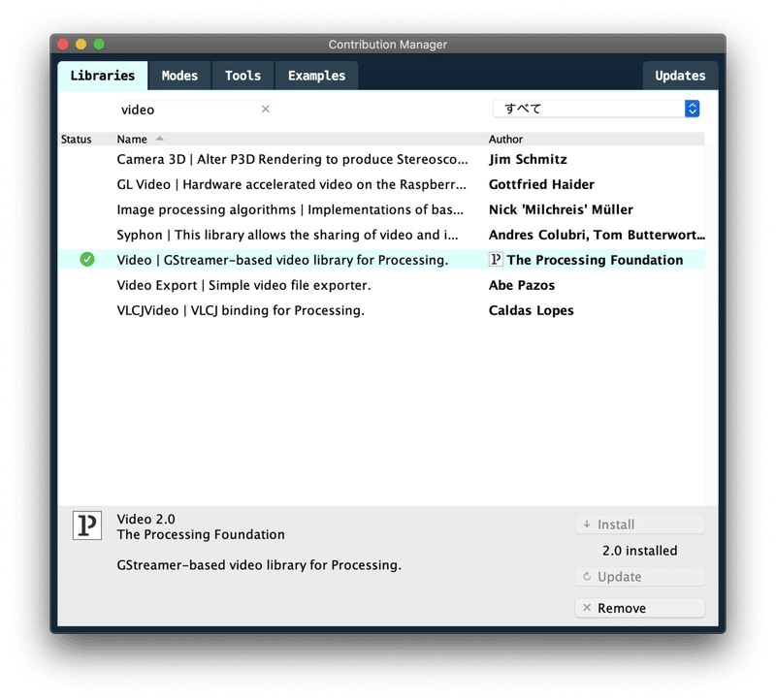The width and height of the screenshot is (776, 700).
Task: Select the Syphon library row
Action: click(381, 235)
